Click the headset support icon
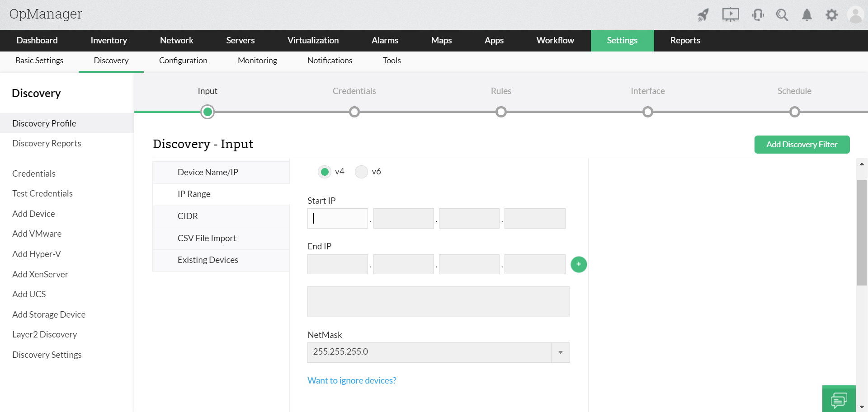 758,15
